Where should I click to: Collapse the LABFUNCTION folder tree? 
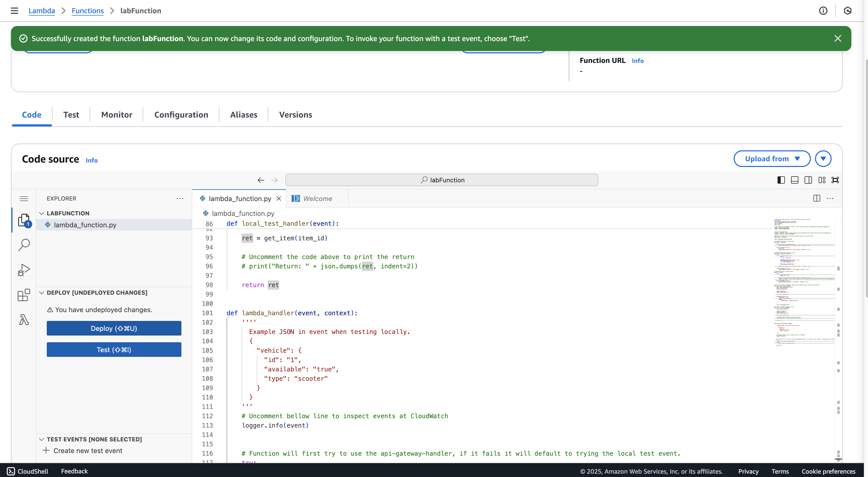click(41, 213)
